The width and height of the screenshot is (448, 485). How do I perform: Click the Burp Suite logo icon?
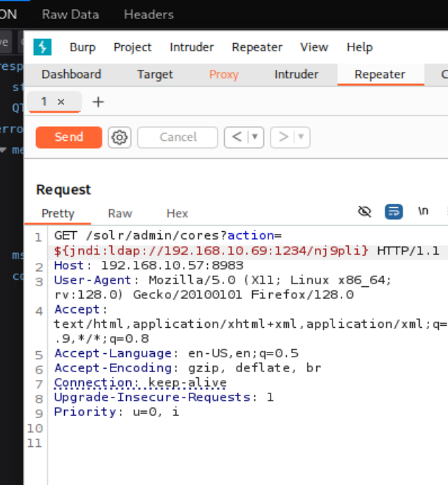[x=42, y=47]
